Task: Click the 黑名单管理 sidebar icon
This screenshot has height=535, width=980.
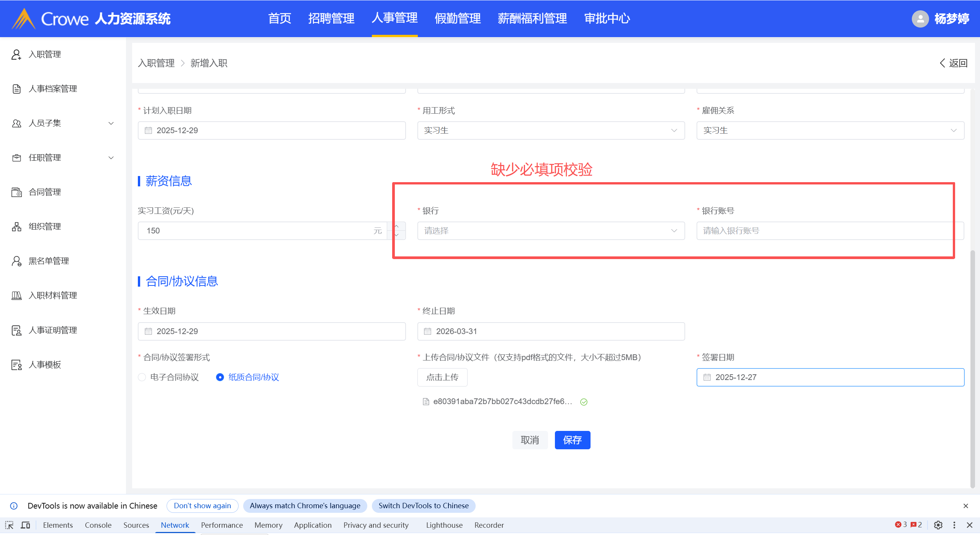Action: pos(16,261)
